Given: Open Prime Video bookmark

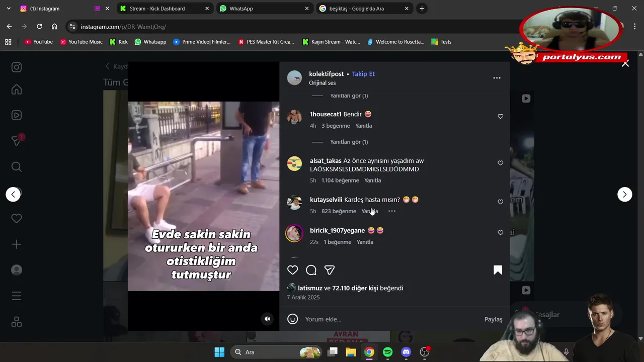Looking at the screenshot, I should click(x=202, y=42).
